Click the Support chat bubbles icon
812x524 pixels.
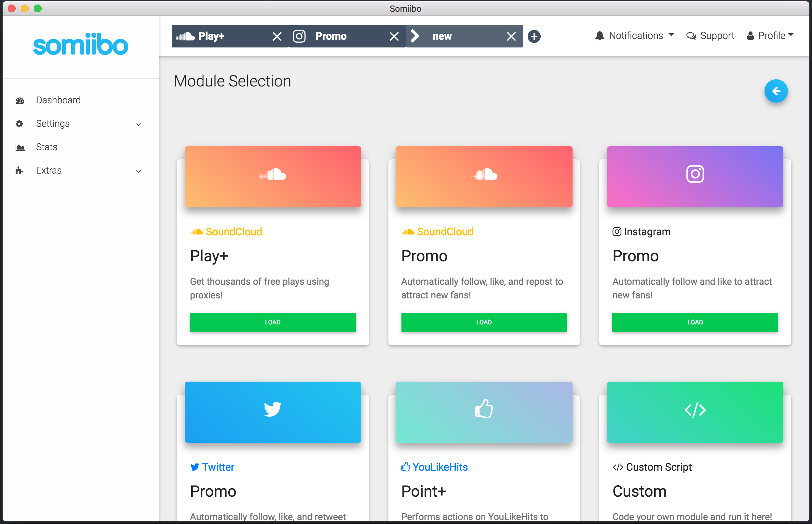[x=691, y=36]
